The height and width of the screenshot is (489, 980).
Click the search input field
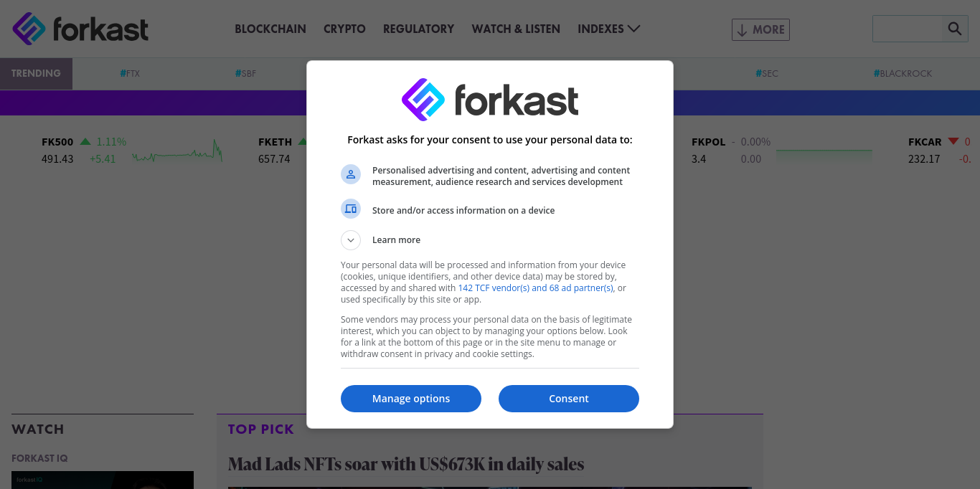pos(908,29)
